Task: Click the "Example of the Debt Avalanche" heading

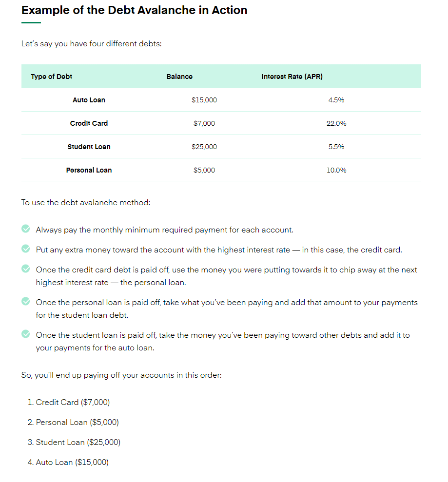Action: click(x=134, y=10)
